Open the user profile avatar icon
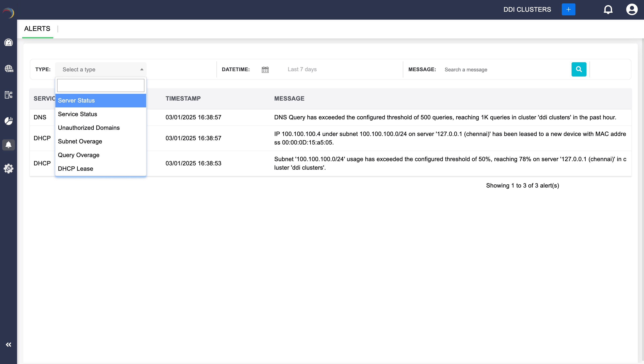Screen dimensions: 644x364 pyautogui.click(x=631, y=10)
